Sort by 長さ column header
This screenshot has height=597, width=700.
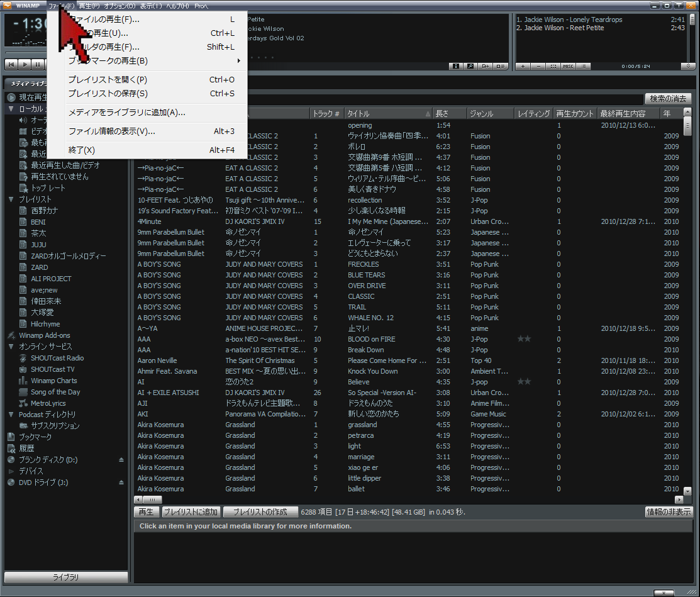pyautogui.click(x=450, y=113)
